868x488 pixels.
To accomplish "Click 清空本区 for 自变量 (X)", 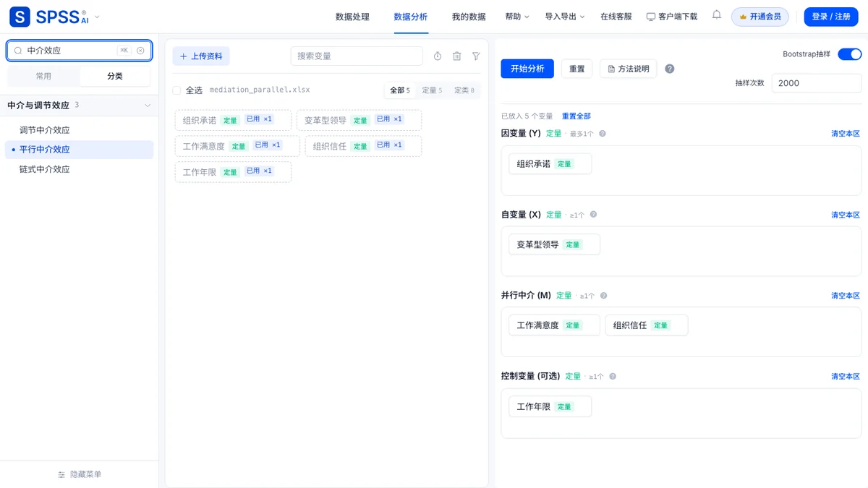I will pyautogui.click(x=846, y=215).
